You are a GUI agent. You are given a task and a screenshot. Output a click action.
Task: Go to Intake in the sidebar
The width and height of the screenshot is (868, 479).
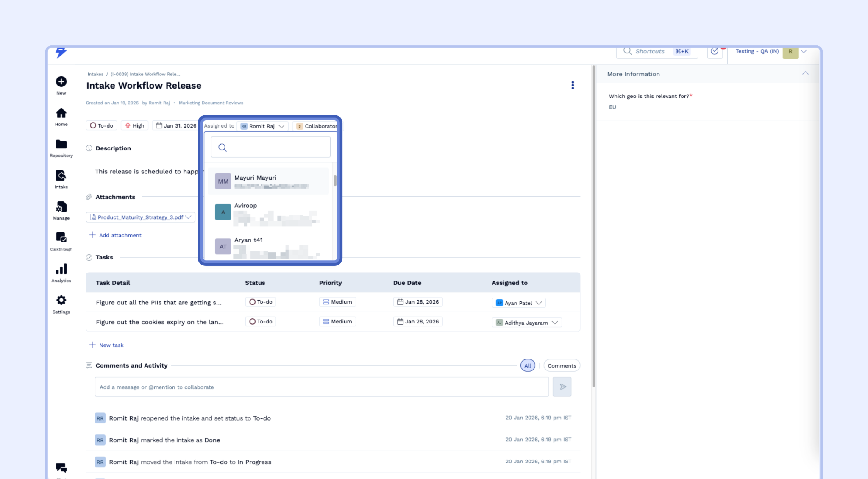pyautogui.click(x=61, y=175)
